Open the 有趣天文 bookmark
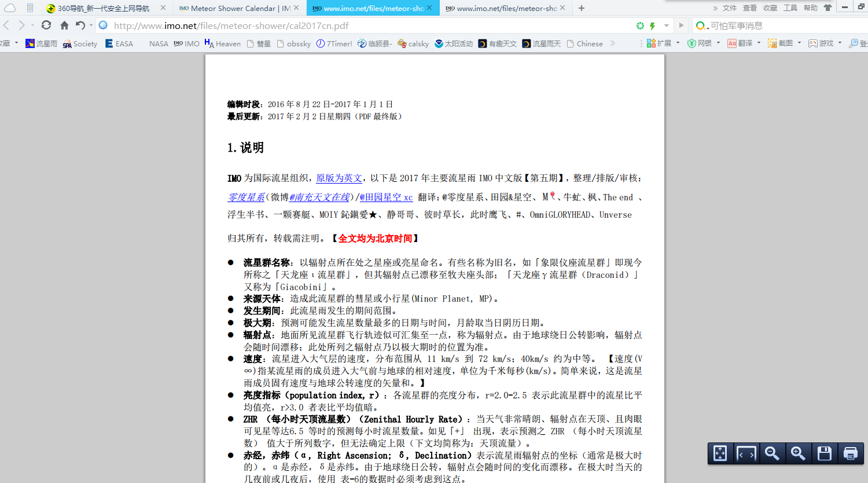Viewport: 868px width, 483px height. tap(498, 43)
